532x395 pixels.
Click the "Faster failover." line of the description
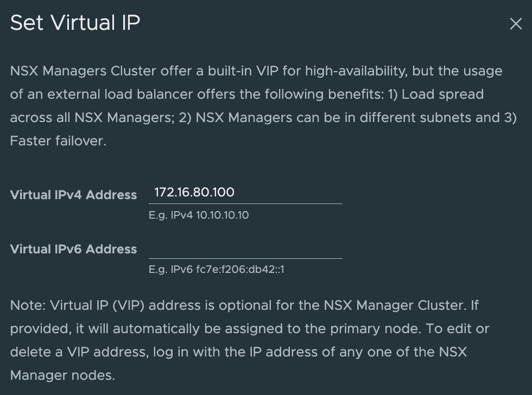(x=58, y=141)
